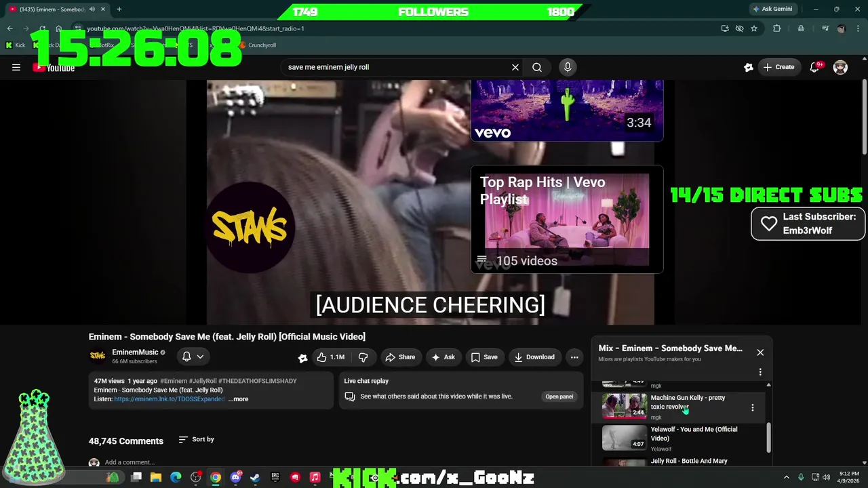Screen dimensions: 868x488
Task: Open Discord from the taskbar
Action: [235, 477]
